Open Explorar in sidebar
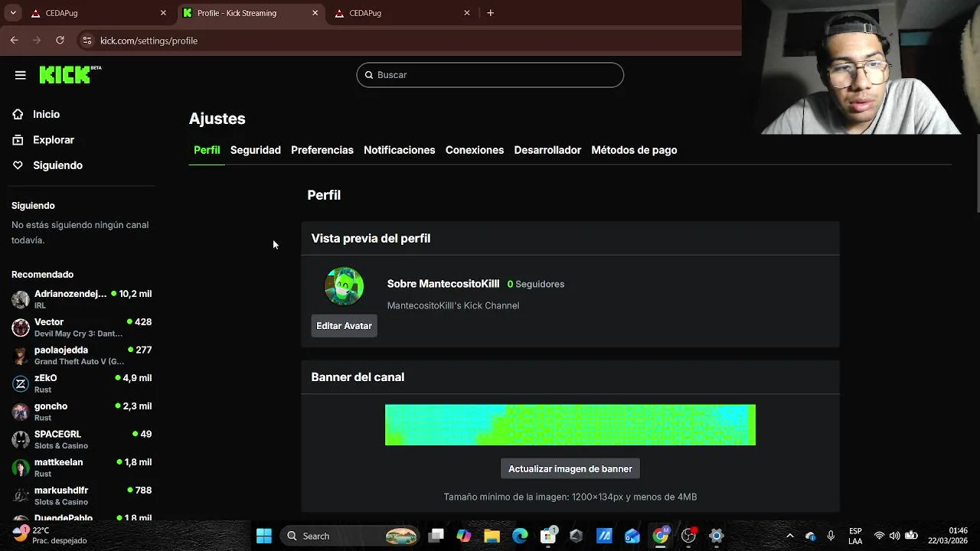Image resolution: width=980 pixels, height=551 pixels. click(54, 140)
